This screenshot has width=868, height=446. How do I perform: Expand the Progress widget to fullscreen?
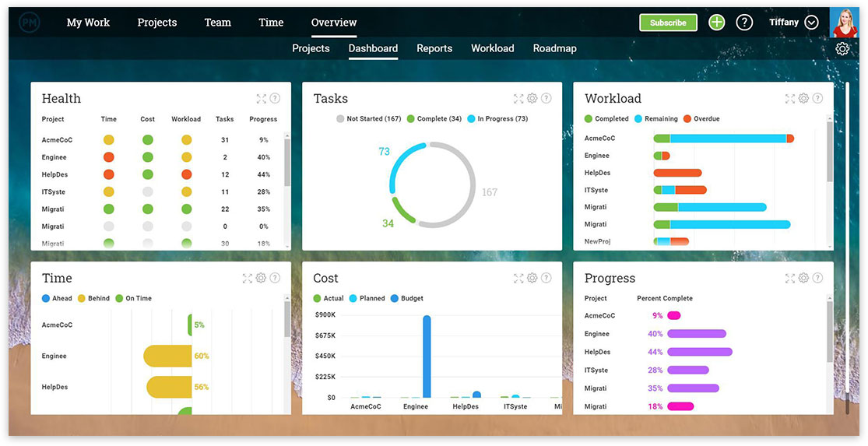(790, 279)
